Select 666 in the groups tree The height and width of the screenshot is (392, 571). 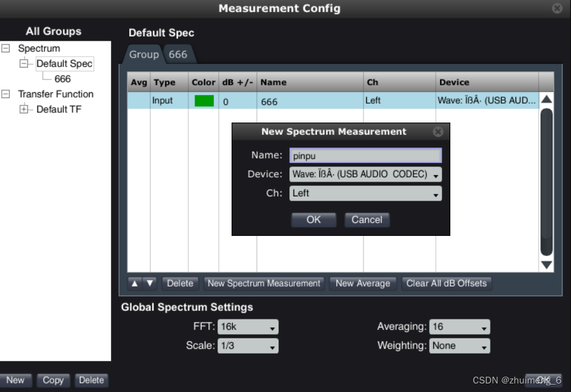tap(63, 79)
